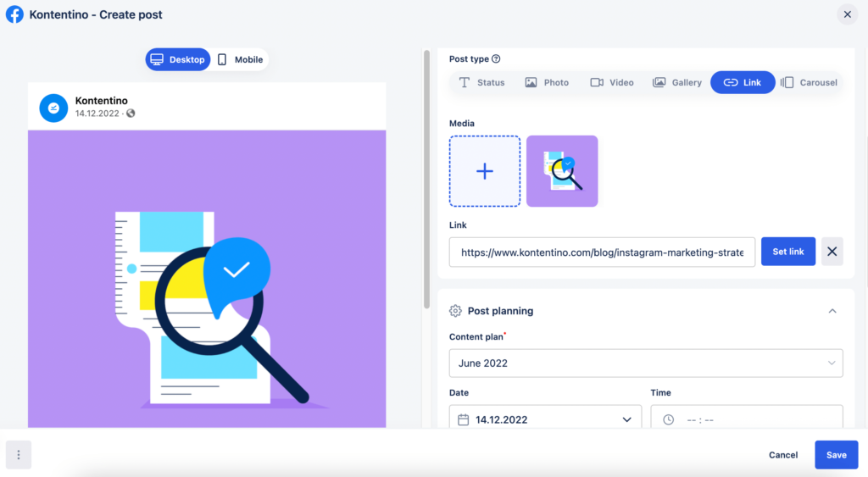Open the three-dot more options menu

(x=19, y=455)
